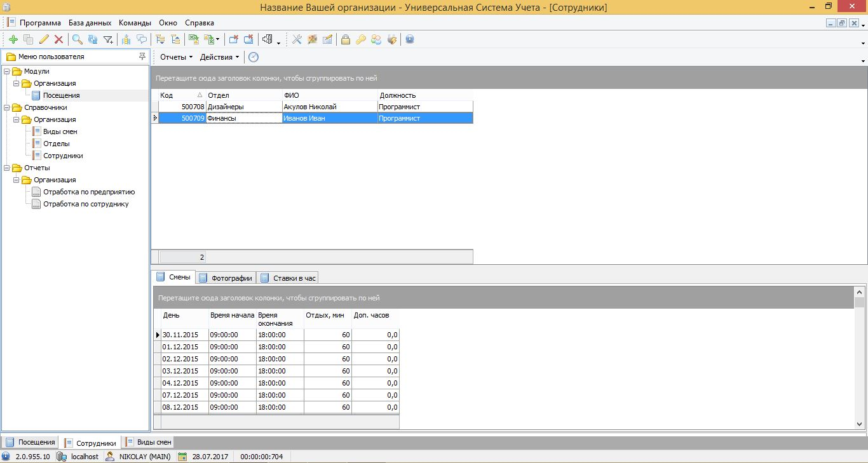Image resolution: width=868 pixels, height=463 pixels.
Task: Sort by the Код column header
Action: point(182,95)
